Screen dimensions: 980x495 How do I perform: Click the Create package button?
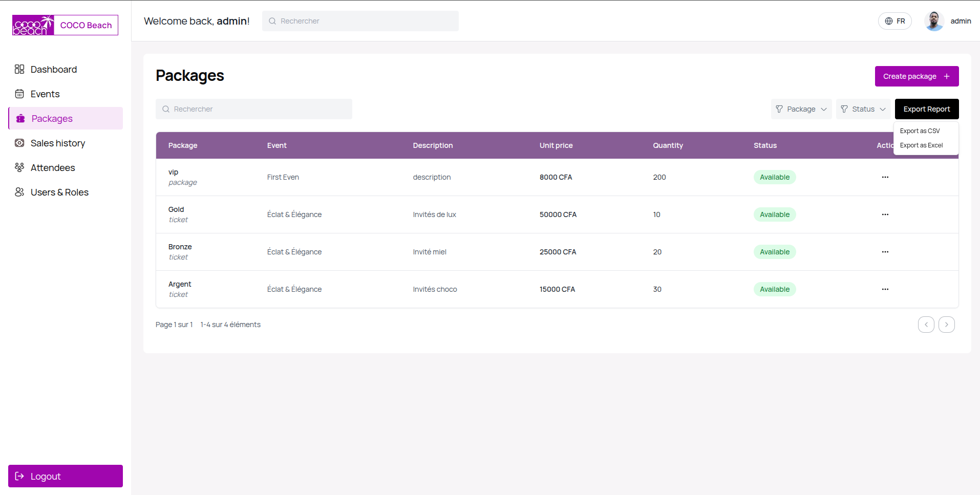916,76
